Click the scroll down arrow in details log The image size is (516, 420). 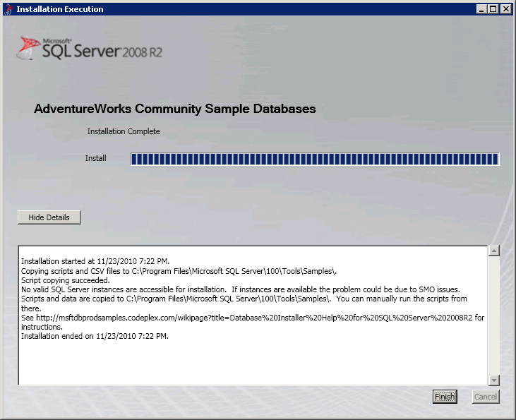pos(493,380)
